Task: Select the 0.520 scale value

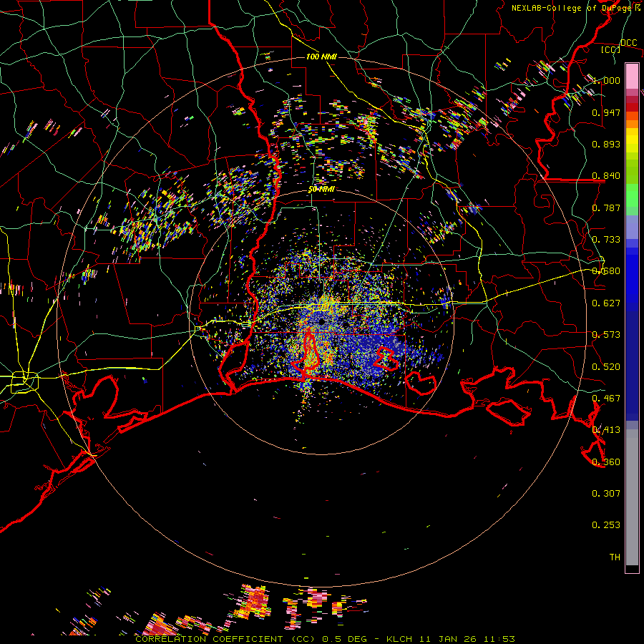Action: coord(606,367)
